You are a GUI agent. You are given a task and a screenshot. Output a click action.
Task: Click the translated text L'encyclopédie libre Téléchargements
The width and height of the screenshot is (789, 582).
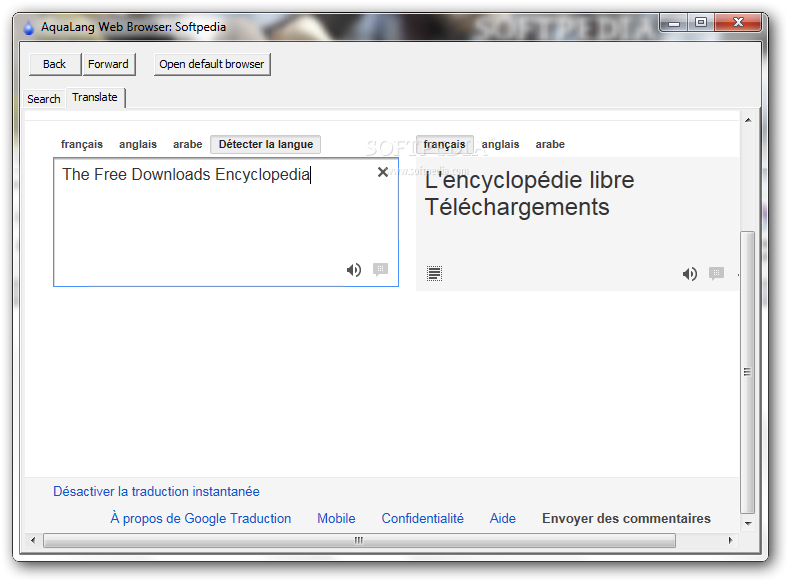529,194
